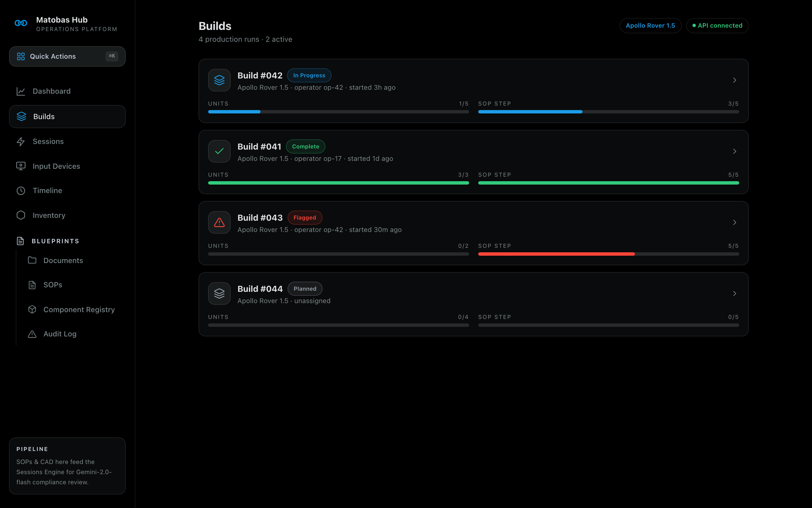This screenshot has height=508, width=812.
Task: Open Input Devices
Action: (x=67, y=166)
